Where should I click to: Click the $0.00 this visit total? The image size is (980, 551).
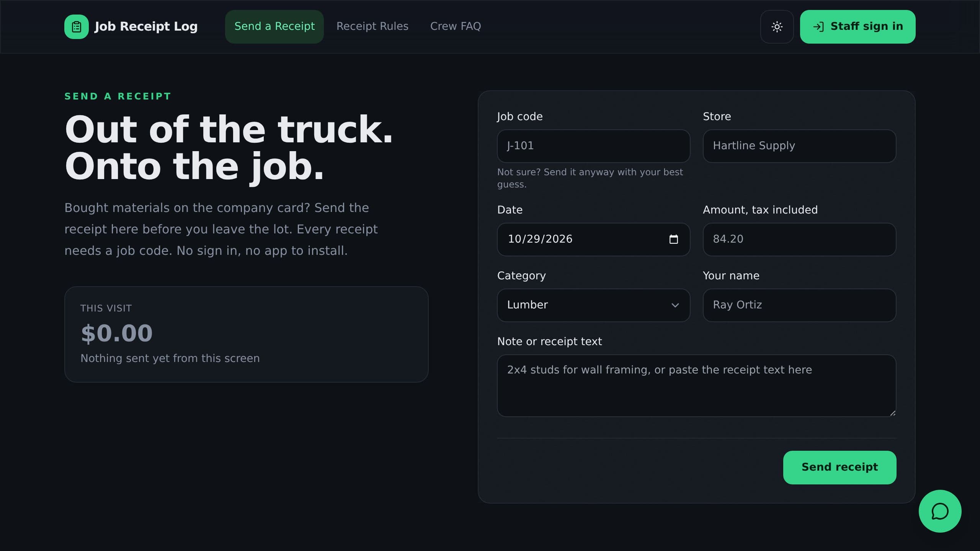pyautogui.click(x=117, y=333)
